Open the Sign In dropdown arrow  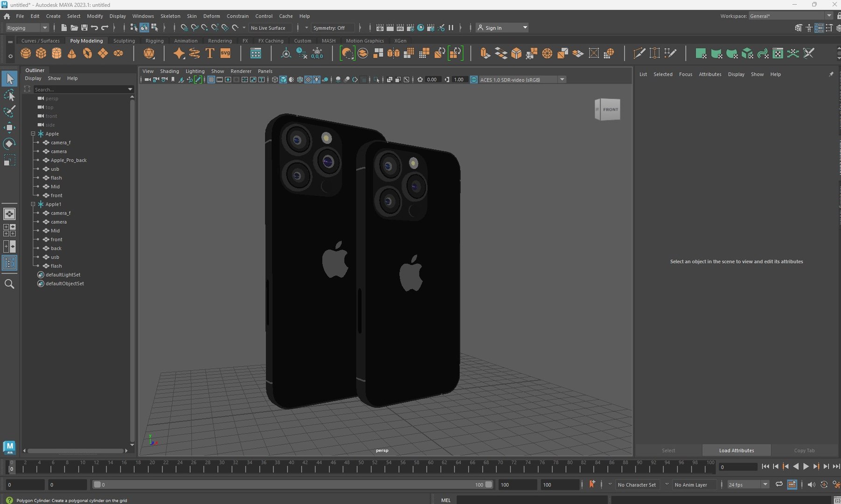525,28
